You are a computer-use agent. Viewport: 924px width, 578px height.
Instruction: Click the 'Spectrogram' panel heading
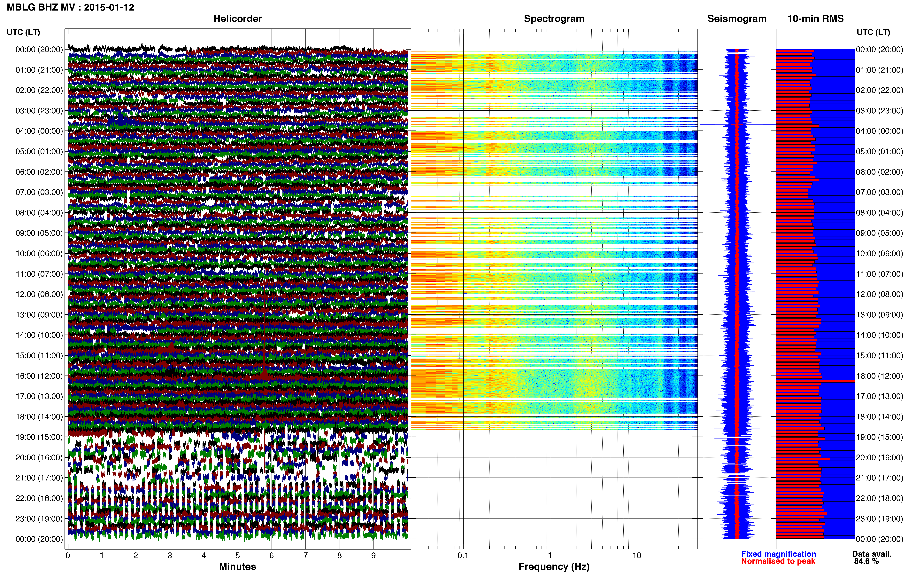click(x=554, y=19)
